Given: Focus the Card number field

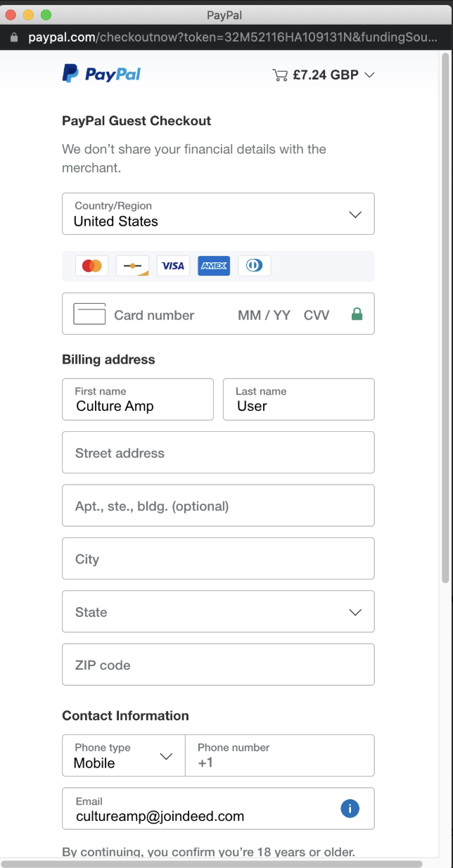Looking at the screenshot, I should pyautogui.click(x=218, y=314).
